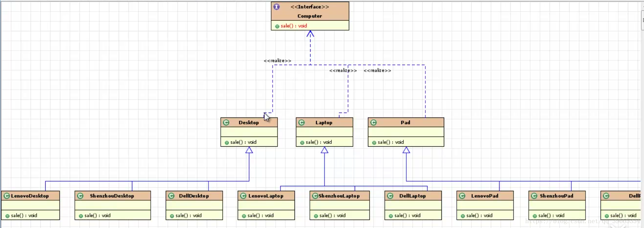The width and height of the screenshot is (644, 228).
Task: Select the red sale() : void method in Computer
Action: 294,26
